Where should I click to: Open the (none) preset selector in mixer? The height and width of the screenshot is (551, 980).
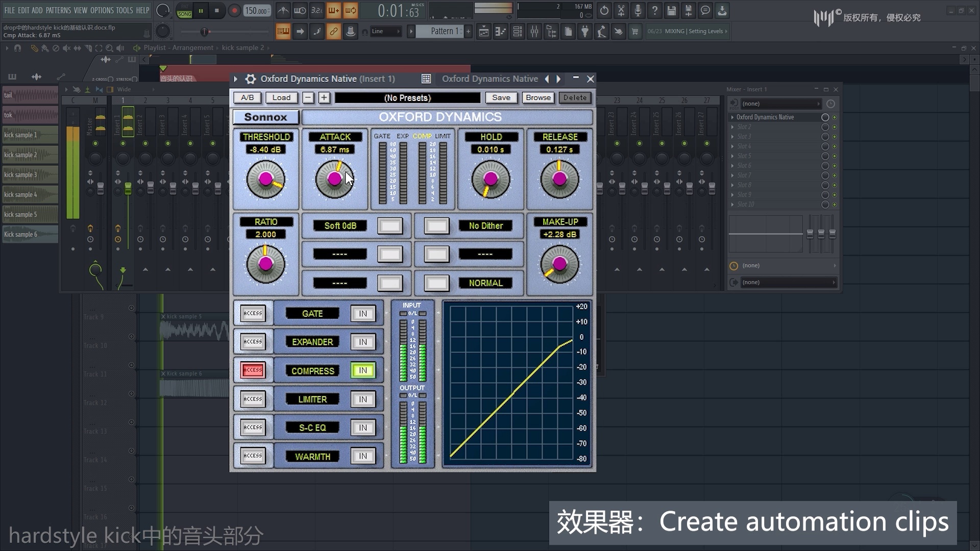pyautogui.click(x=780, y=103)
